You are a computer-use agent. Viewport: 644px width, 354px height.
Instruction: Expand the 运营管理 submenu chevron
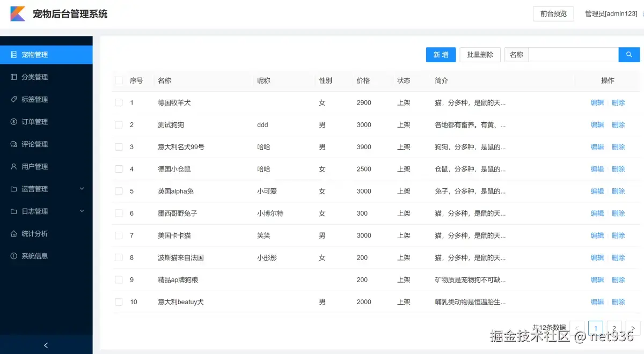click(x=82, y=189)
